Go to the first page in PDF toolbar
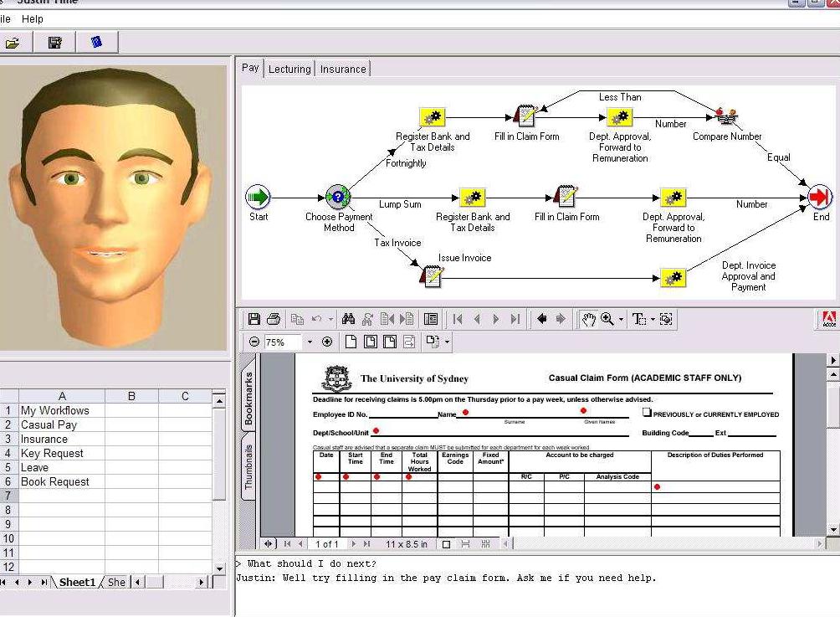The height and width of the screenshot is (617, 840). point(458,320)
